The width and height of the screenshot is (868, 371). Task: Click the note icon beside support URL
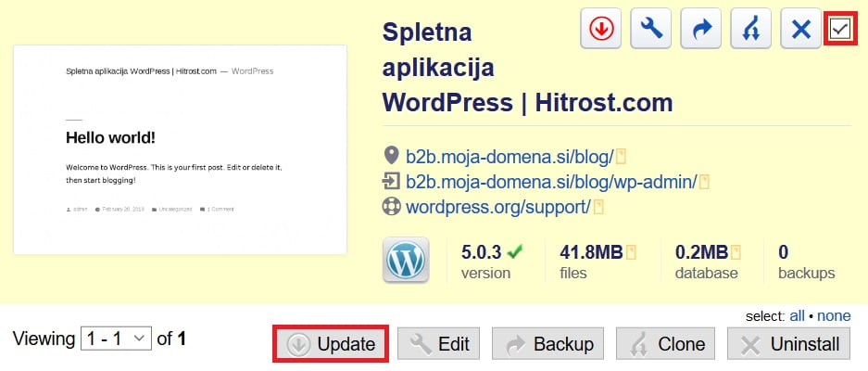point(598,208)
